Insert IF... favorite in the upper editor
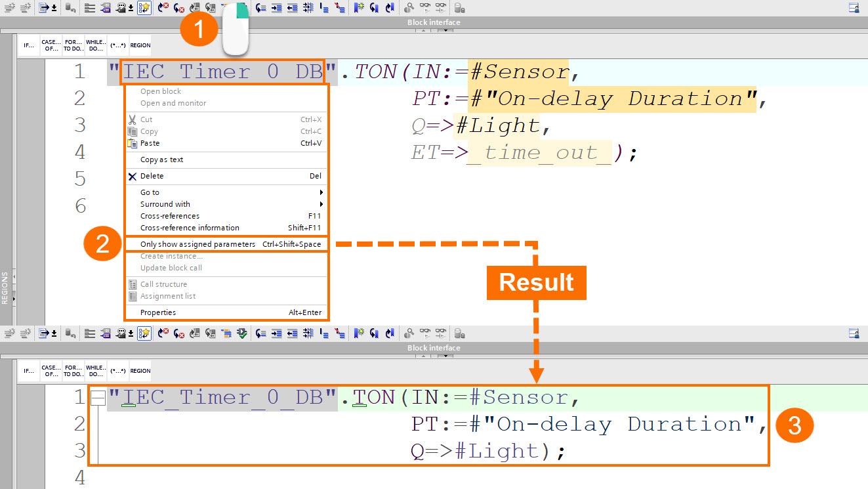This screenshot has width=868, height=489. [x=29, y=45]
